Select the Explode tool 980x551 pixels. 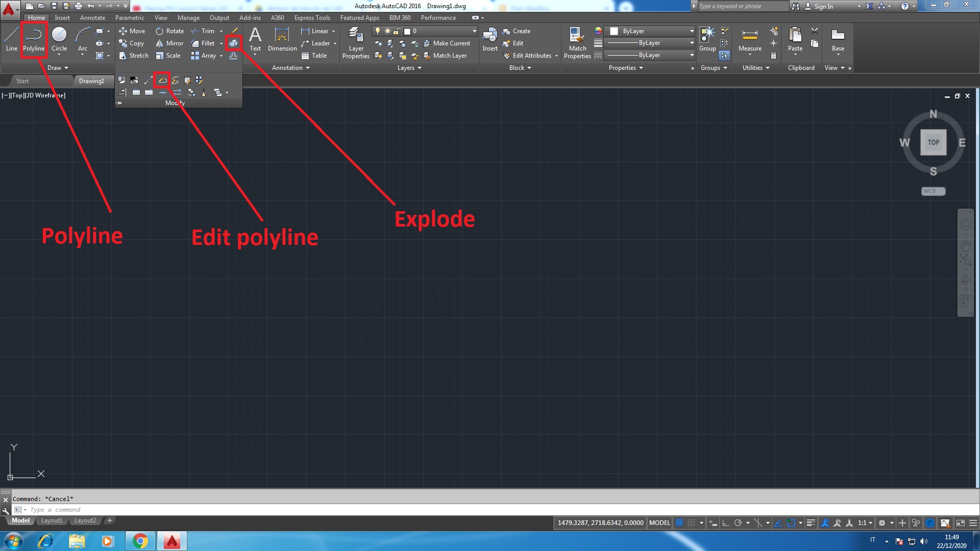[233, 43]
